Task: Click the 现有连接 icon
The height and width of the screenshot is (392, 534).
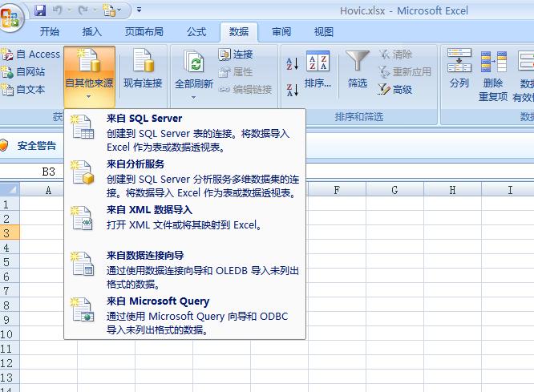Action: 143,60
